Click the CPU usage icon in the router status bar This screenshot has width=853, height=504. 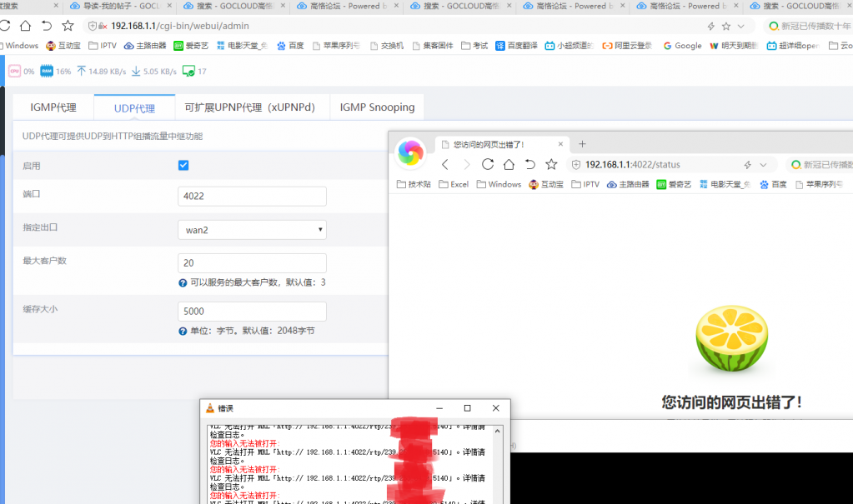click(x=14, y=72)
